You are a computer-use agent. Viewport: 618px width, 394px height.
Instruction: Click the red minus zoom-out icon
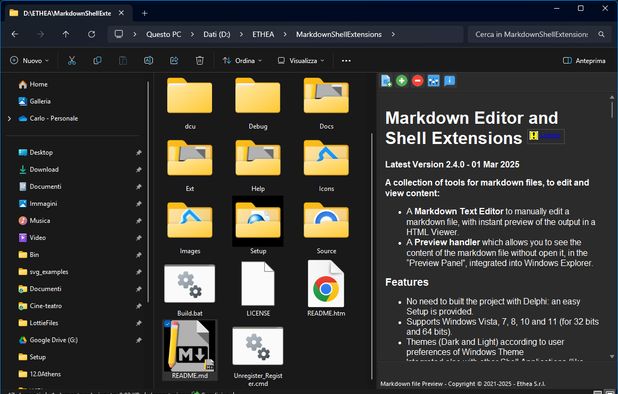click(x=417, y=81)
